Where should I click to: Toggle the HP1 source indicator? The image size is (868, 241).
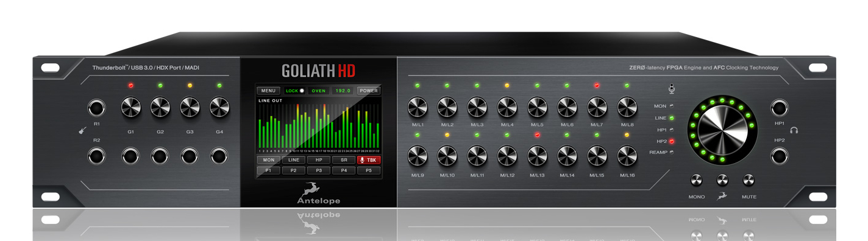[x=671, y=130]
